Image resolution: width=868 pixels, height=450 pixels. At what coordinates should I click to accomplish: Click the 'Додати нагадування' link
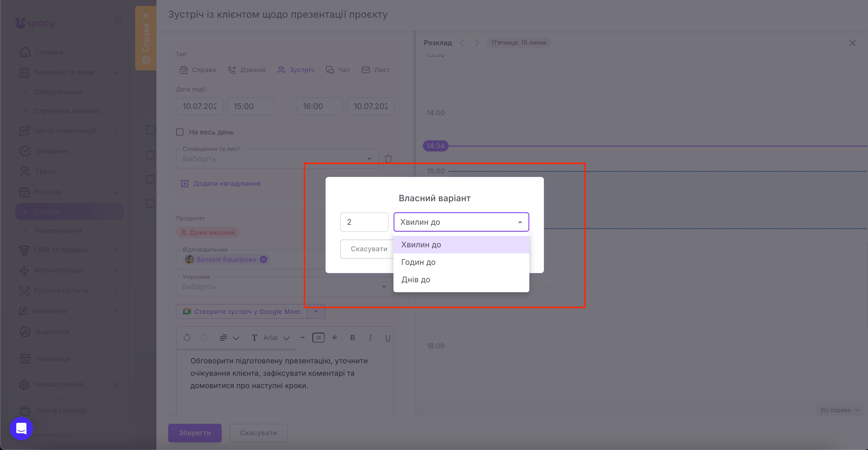227,183
